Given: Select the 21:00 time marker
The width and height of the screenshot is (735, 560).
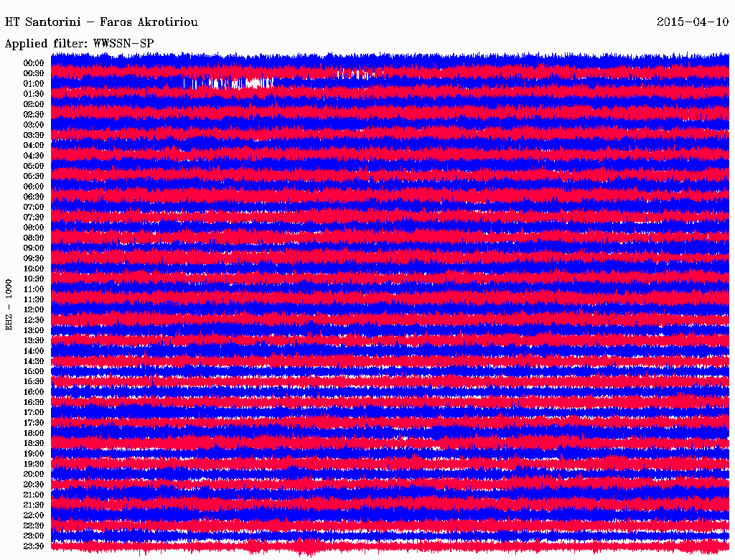Looking at the screenshot, I should click(x=34, y=495).
